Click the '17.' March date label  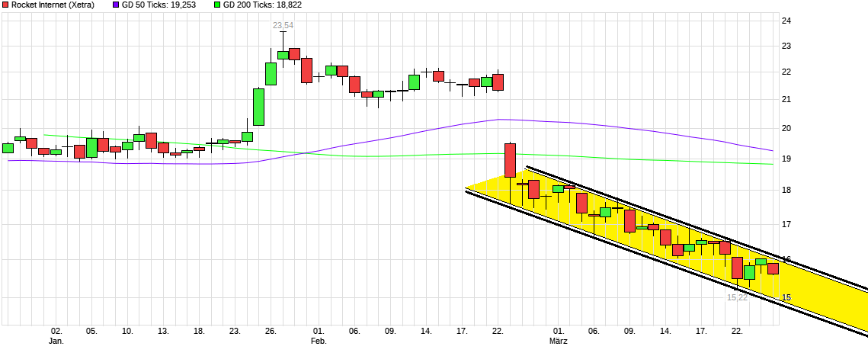pos(701,331)
